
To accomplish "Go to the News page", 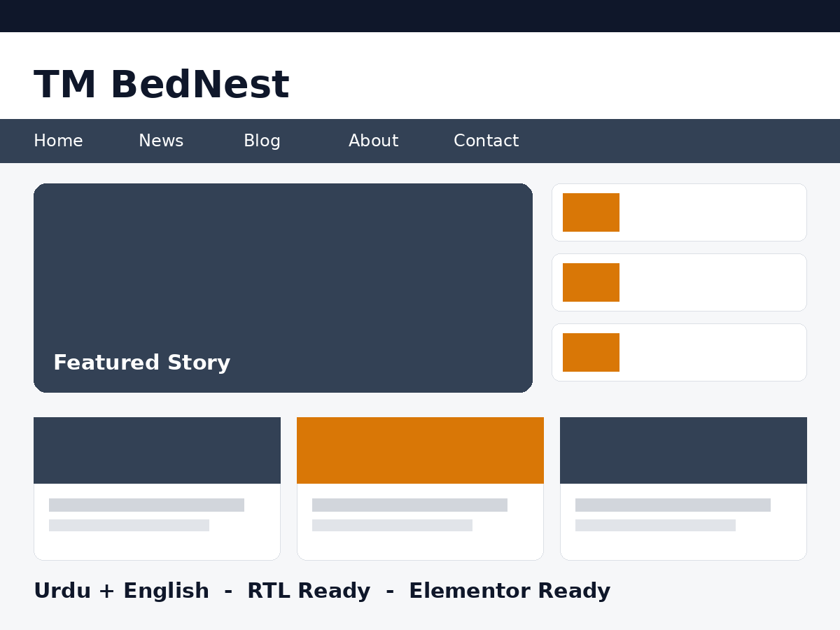I will (x=161, y=141).
